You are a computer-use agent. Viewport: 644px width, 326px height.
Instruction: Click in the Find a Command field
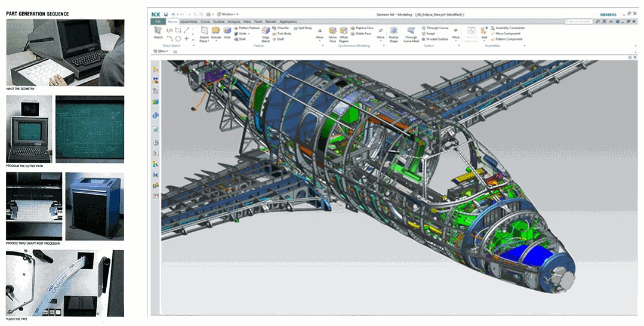(x=579, y=21)
